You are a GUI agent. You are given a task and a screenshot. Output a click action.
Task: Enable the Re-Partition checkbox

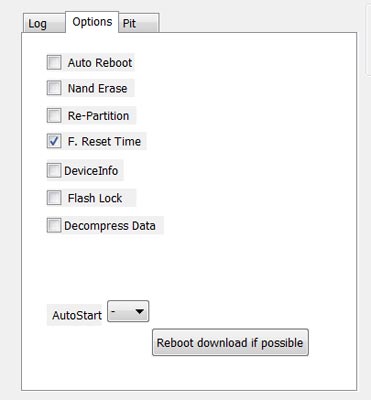[x=54, y=115]
